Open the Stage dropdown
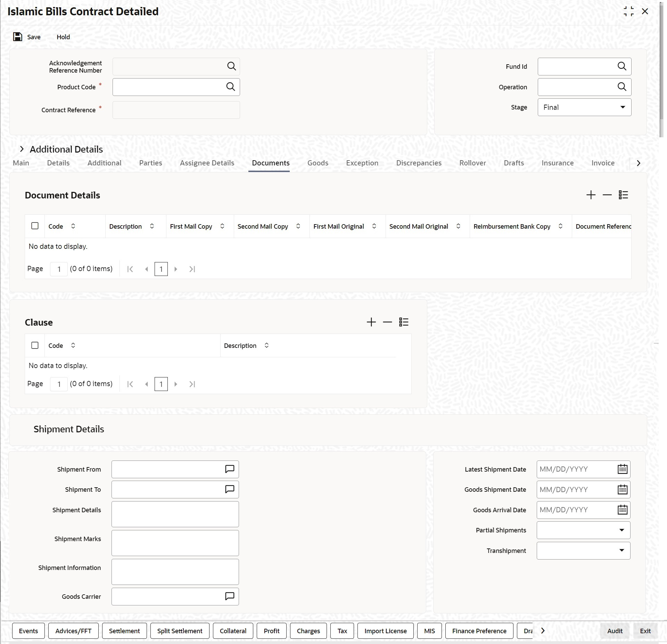This screenshot has height=644, width=667. point(584,107)
